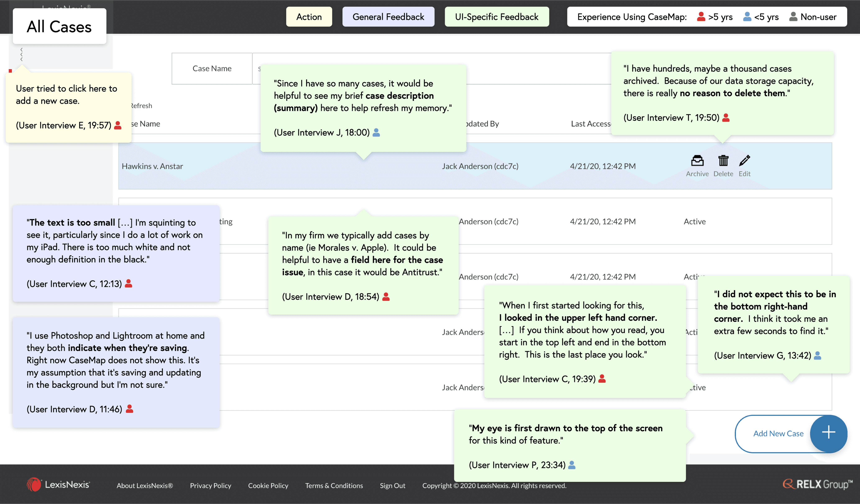Image resolution: width=860 pixels, height=504 pixels.
Task: Collapse the sidebar with the chevron arrows
Action: coord(22,55)
